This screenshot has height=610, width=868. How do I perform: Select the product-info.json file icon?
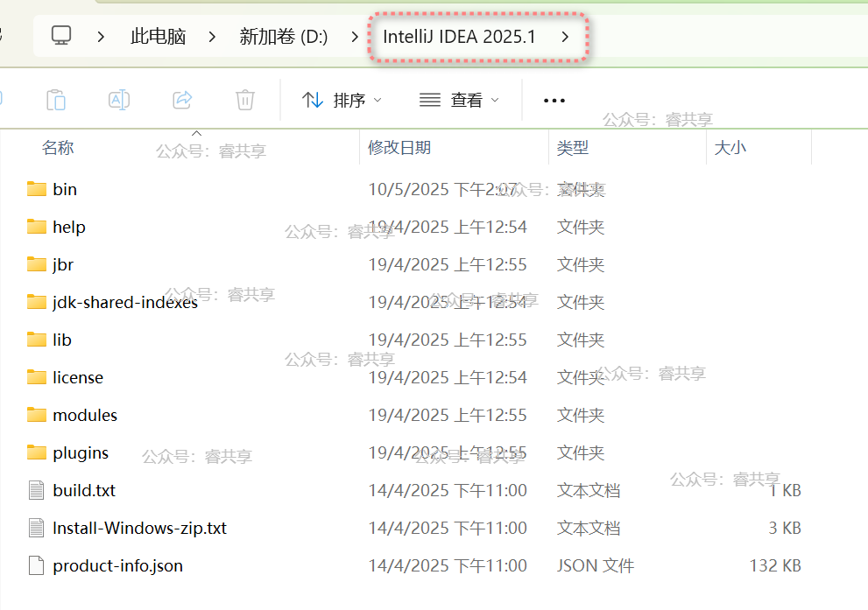[x=37, y=565]
